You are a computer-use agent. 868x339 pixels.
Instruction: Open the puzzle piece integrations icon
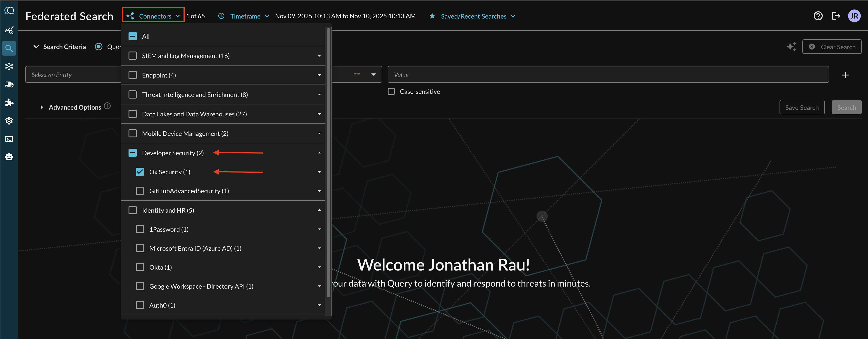pyautogui.click(x=9, y=103)
